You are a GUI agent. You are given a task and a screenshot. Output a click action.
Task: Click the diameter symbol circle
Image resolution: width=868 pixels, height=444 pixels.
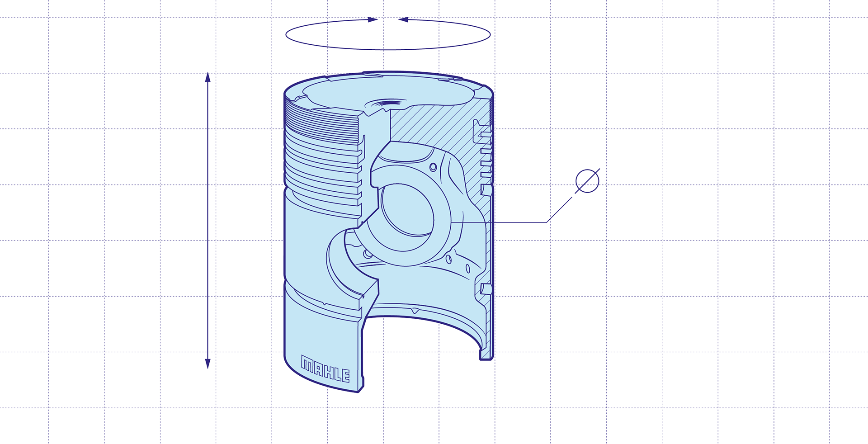[587, 181]
